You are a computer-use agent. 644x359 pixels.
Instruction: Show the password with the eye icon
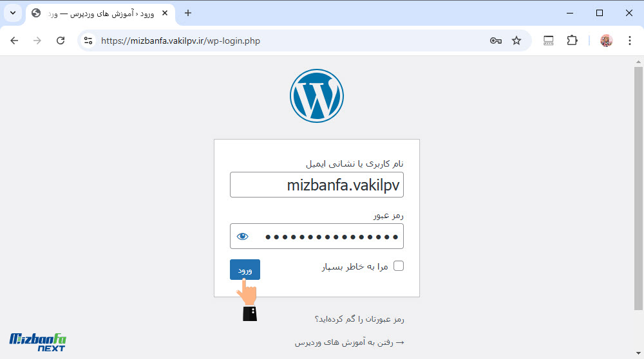tap(242, 236)
